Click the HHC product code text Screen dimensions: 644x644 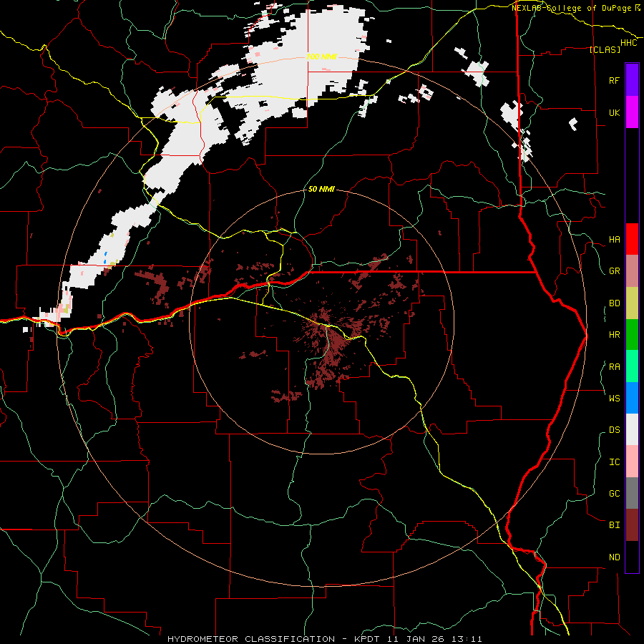628,43
